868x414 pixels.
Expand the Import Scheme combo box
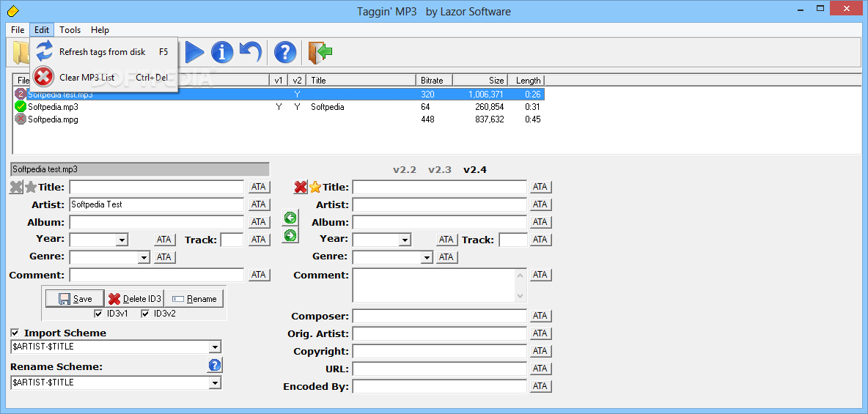click(x=215, y=347)
